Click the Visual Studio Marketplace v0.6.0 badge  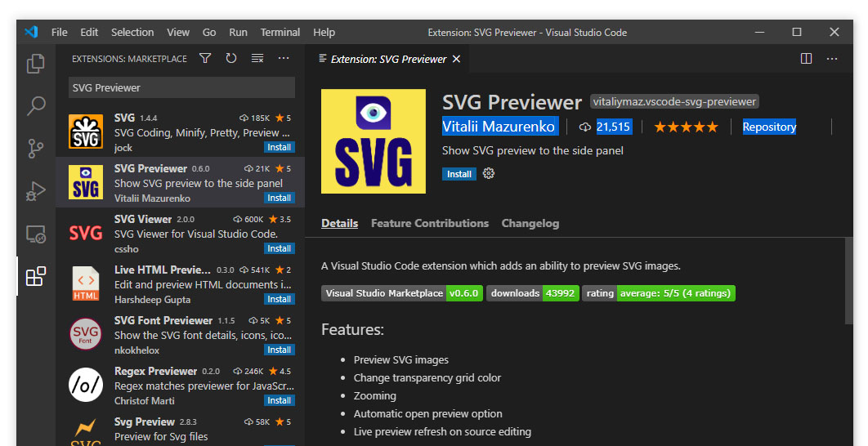click(x=402, y=293)
